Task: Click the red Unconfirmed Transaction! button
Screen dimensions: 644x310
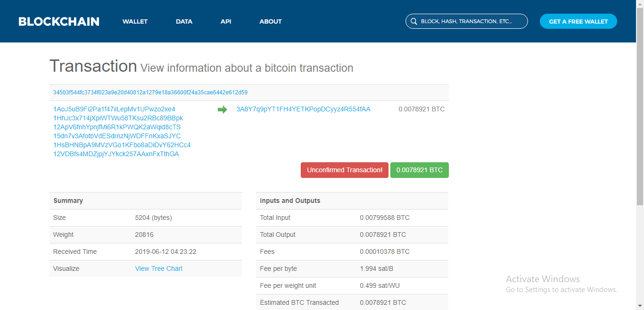Action: click(x=345, y=170)
